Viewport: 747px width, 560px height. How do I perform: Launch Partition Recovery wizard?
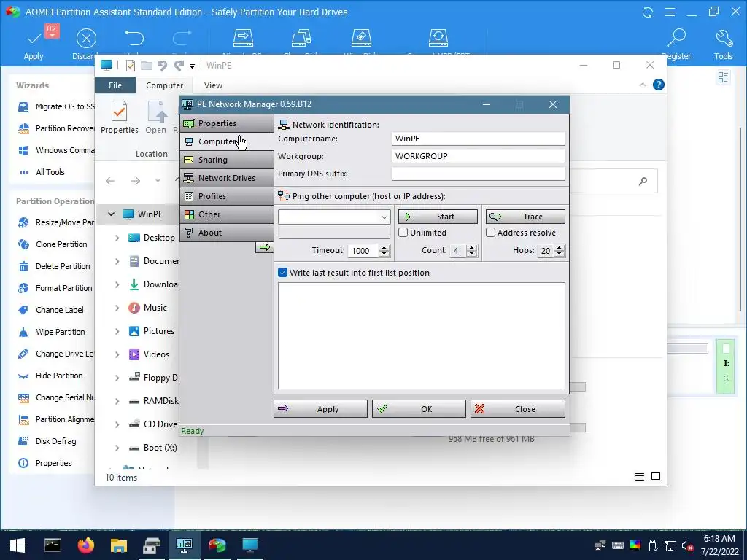pos(56,128)
